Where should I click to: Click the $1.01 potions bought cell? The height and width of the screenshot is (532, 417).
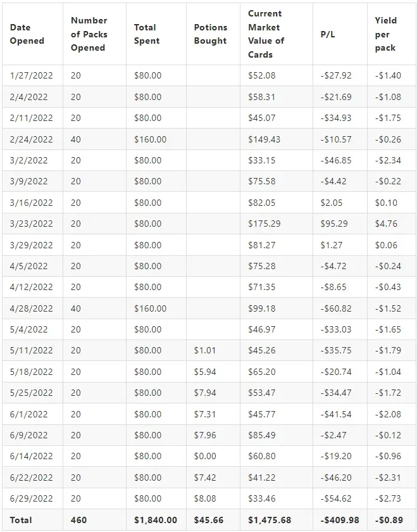point(205,350)
